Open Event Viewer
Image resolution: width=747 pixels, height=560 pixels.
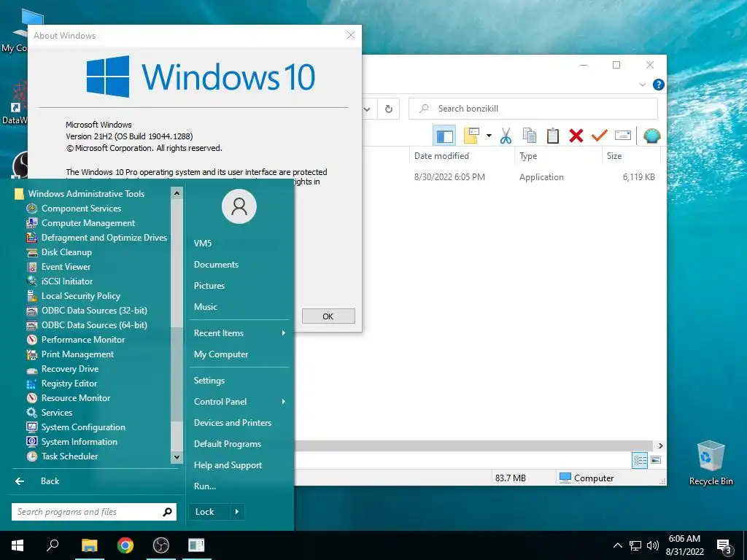tap(58, 267)
